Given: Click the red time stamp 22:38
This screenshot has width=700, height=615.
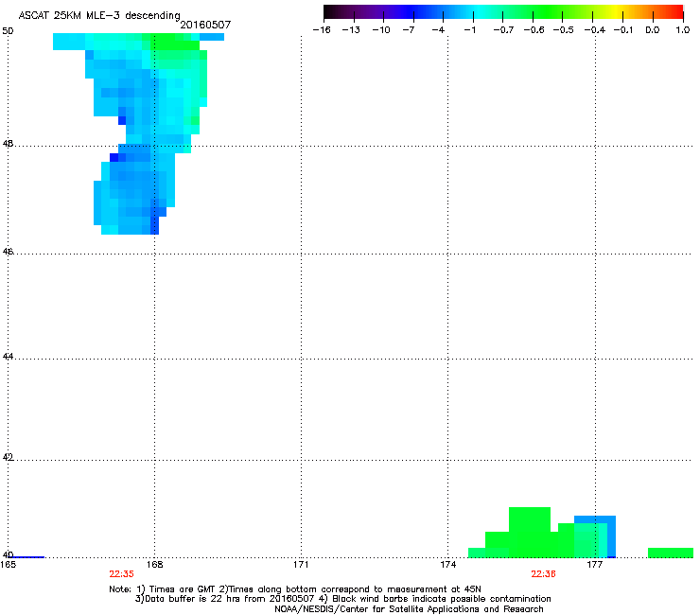Looking at the screenshot, I should [543, 574].
